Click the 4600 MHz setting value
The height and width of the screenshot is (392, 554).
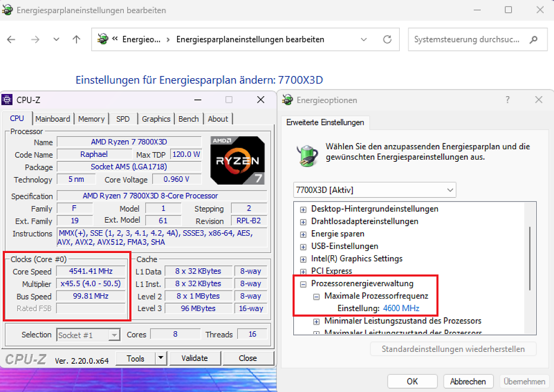point(401,308)
